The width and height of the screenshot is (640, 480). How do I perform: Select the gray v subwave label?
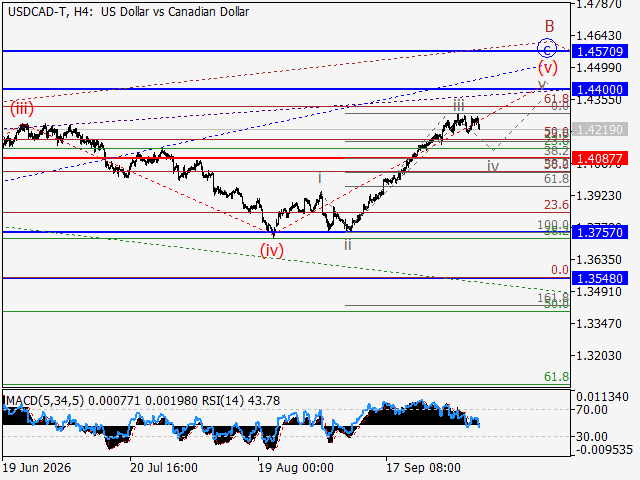tap(542, 85)
